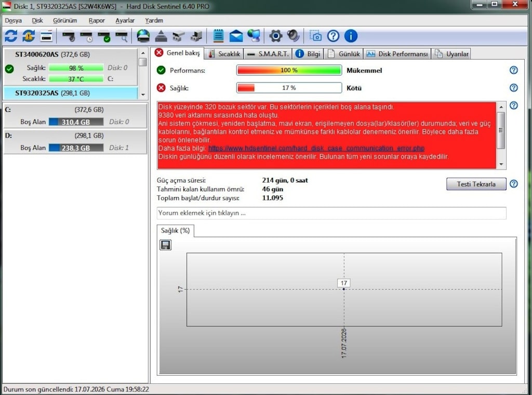Open settings gear icon in toolbar
This screenshot has width=532, height=395.
(275, 36)
